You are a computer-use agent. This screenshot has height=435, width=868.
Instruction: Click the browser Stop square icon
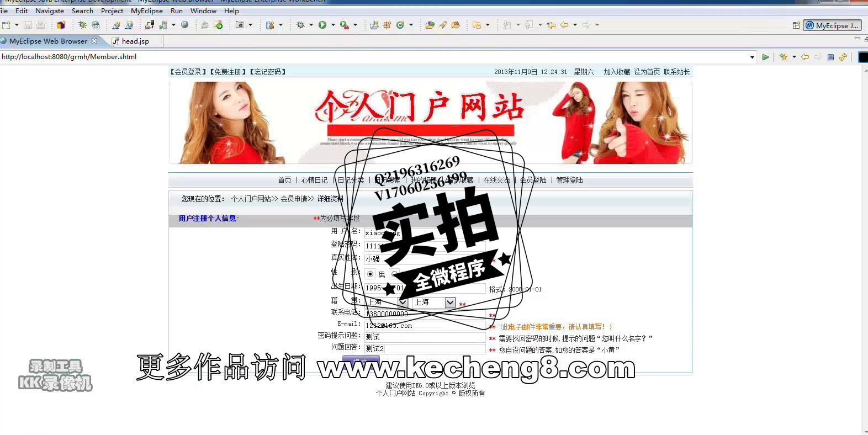pos(830,57)
